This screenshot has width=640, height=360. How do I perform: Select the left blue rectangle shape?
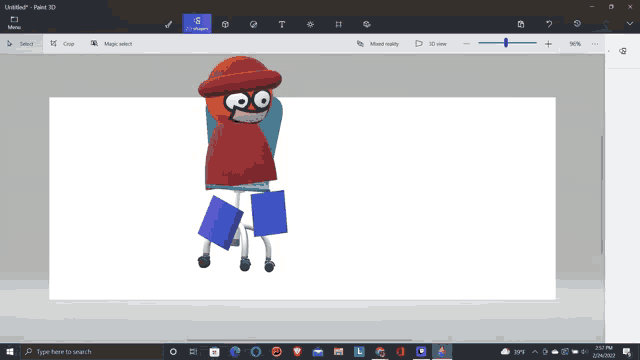[x=220, y=222]
